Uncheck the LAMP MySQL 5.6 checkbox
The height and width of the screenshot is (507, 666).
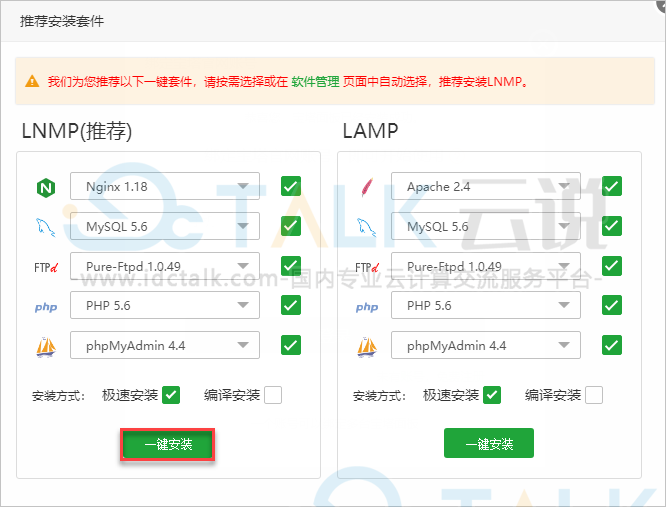click(612, 226)
